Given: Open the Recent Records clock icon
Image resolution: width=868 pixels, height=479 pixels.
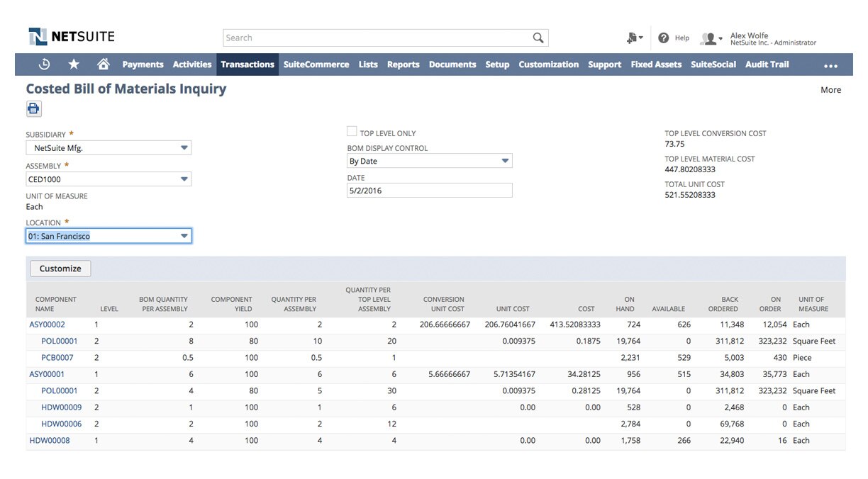Looking at the screenshot, I should 44,64.
